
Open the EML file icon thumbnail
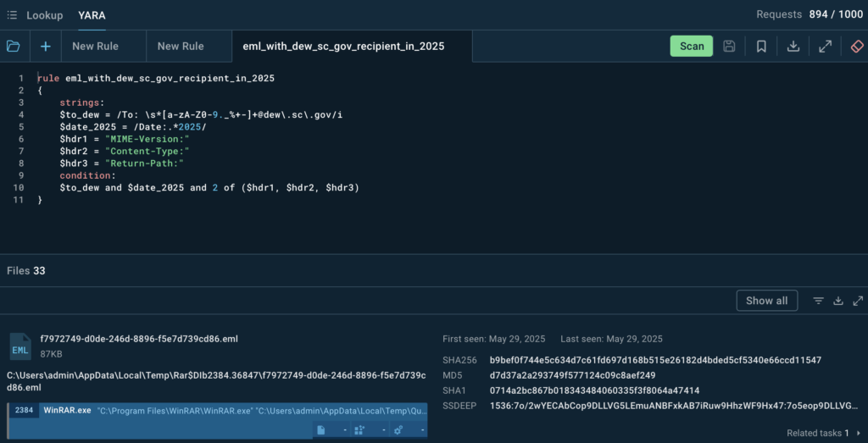pyautogui.click(x=21, y=347)
